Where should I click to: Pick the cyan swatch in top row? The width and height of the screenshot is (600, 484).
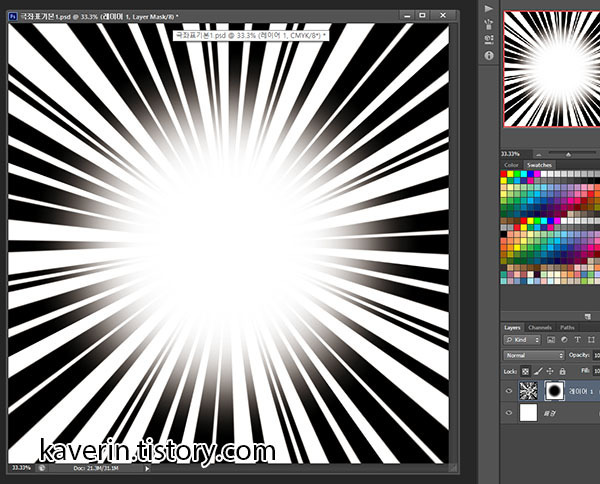click(524, 174)
